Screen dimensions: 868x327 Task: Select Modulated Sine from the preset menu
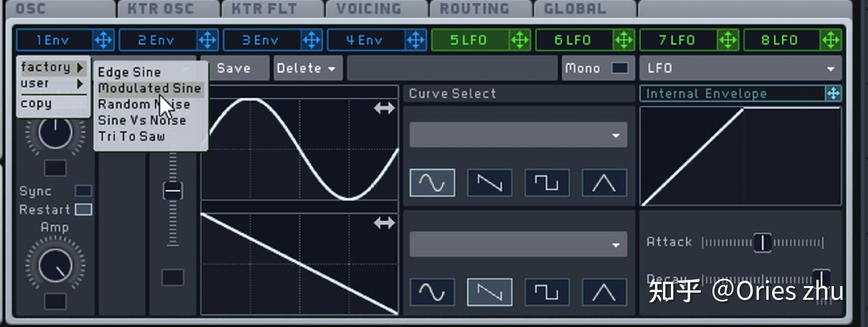point(150,88)
